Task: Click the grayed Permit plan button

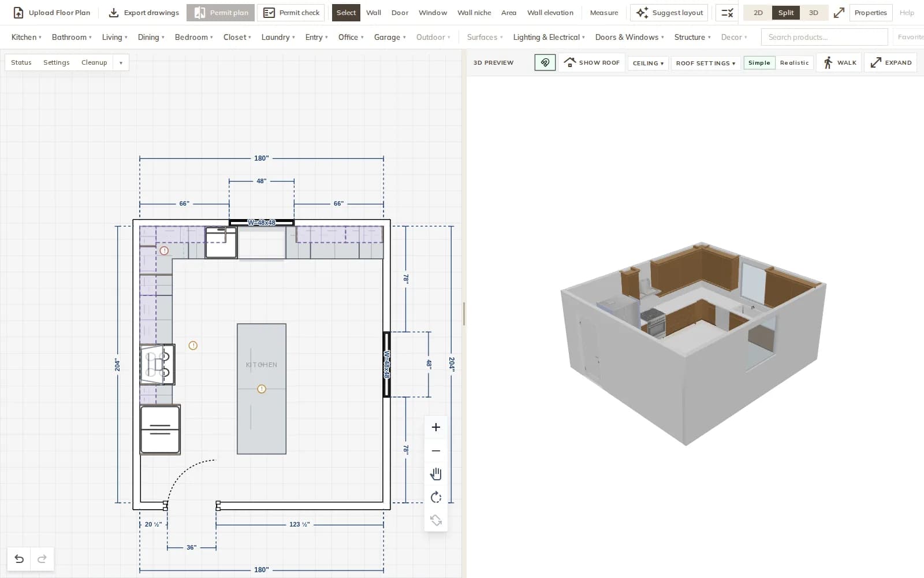Action: click(221, 13)
